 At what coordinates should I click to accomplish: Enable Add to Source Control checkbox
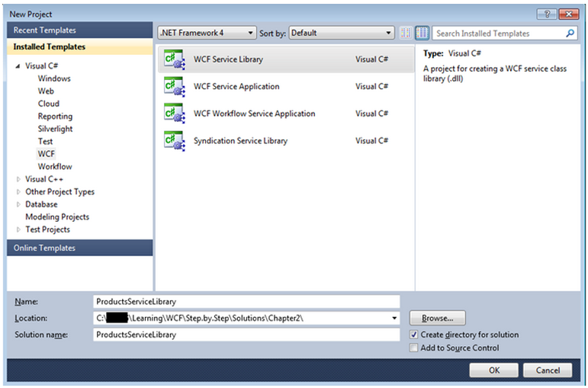[x=413, y=348]
